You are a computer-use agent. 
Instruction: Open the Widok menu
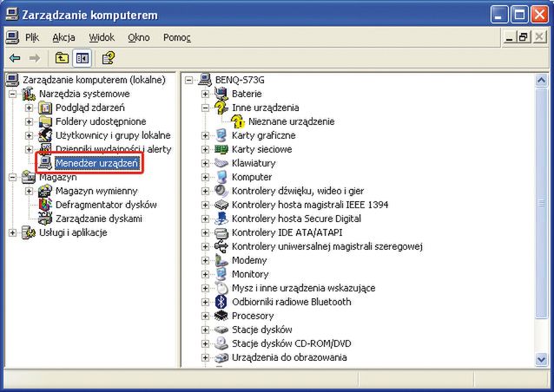pyautogui.click(x=102, y=37)
